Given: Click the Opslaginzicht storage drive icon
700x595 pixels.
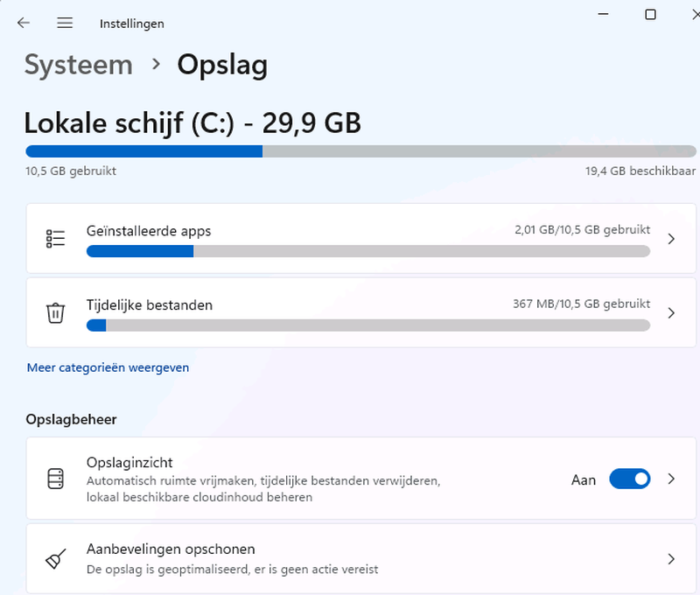Looking at the screenshot, I should pyautogui.click(x=55, y=479).
